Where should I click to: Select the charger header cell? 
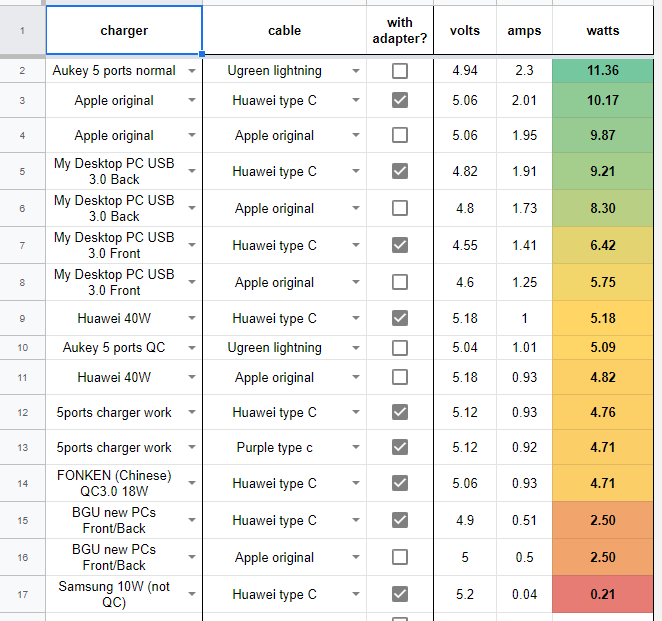coord(124,31)
